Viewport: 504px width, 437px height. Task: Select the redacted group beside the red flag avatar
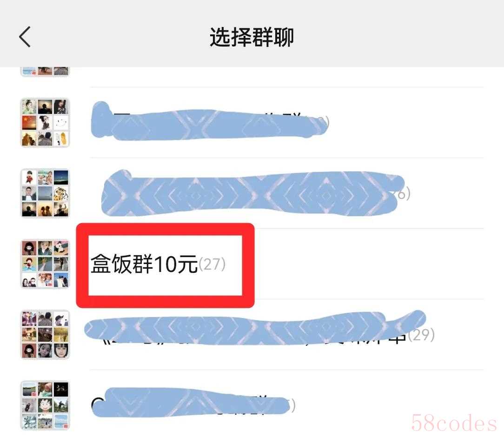252,122
